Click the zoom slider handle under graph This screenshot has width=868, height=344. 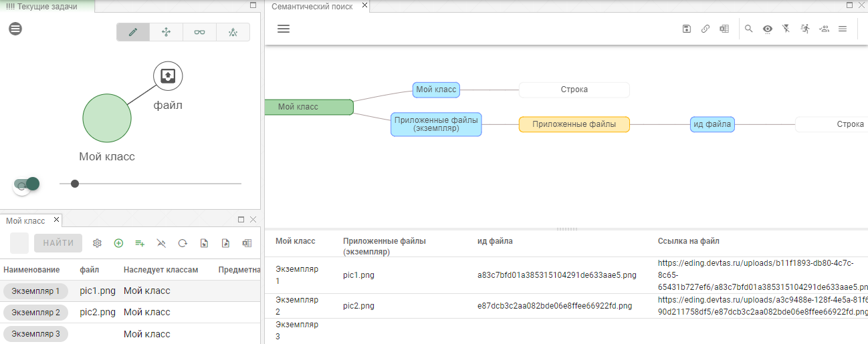[x=75, y=184]
